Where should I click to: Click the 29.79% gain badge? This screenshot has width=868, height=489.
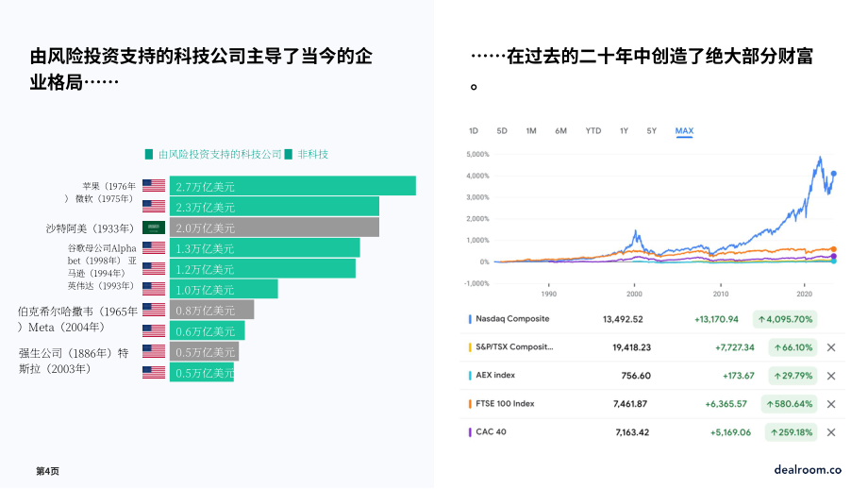click(793, 376)
